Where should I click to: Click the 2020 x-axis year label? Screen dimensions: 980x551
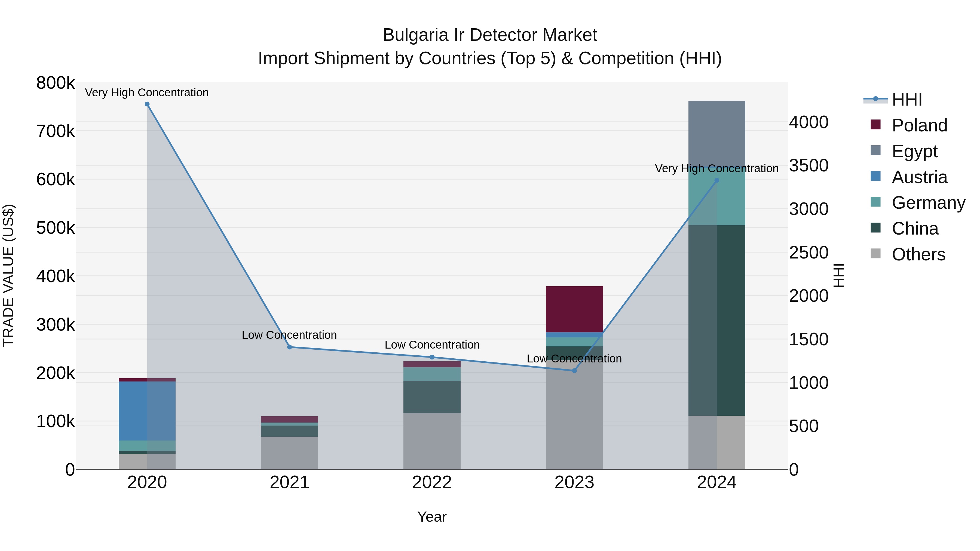tap(147, 482)
